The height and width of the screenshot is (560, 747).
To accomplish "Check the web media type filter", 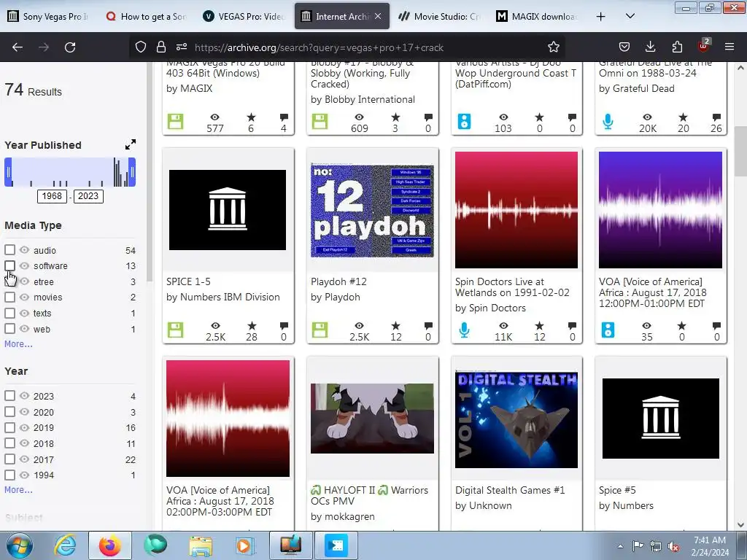I will point(9,329).
